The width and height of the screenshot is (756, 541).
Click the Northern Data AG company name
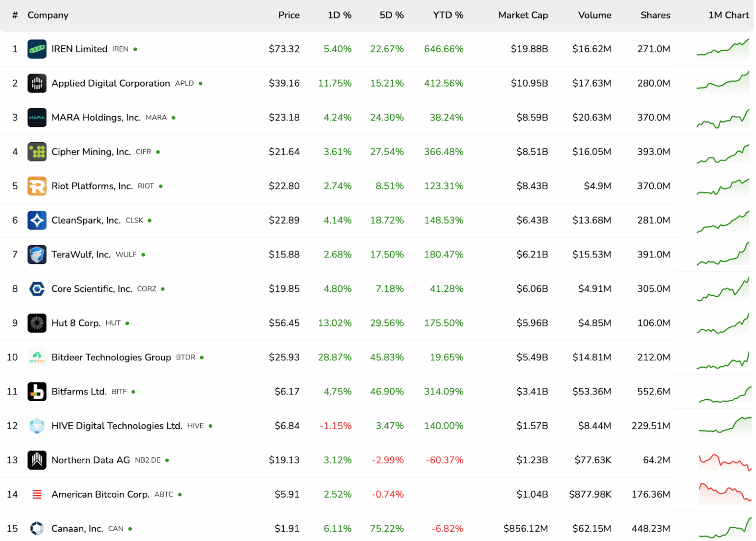[91, 460]
